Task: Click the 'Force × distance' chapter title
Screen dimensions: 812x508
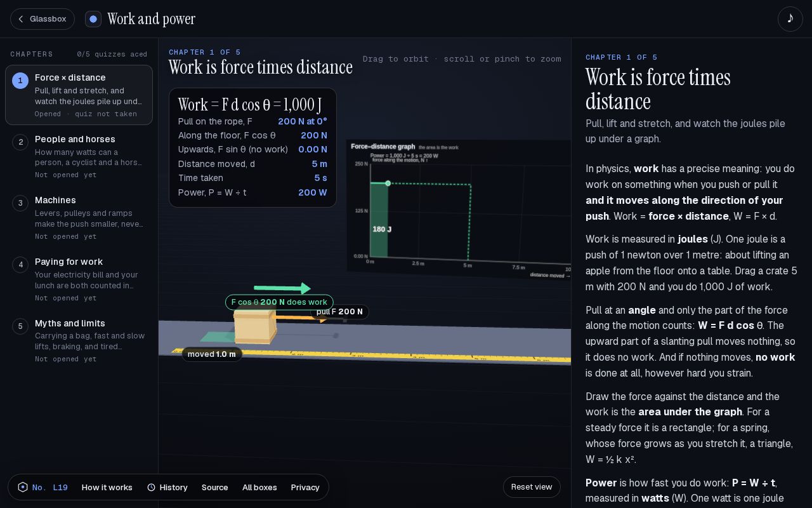Action: click(70, 77)
